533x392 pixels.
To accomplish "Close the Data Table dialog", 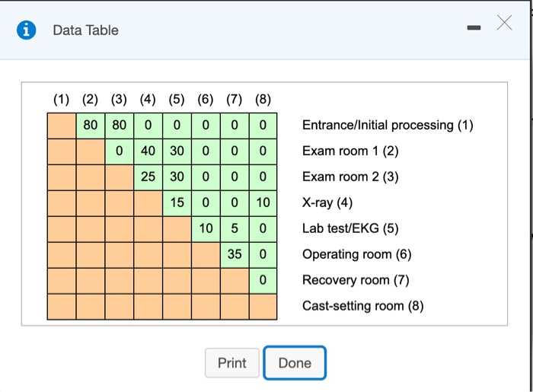I will click(x=503, y=24).
